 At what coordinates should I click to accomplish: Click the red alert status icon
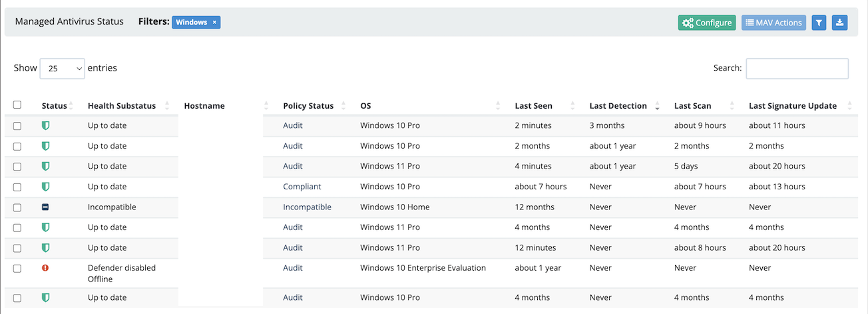click(x=45, y=268)
